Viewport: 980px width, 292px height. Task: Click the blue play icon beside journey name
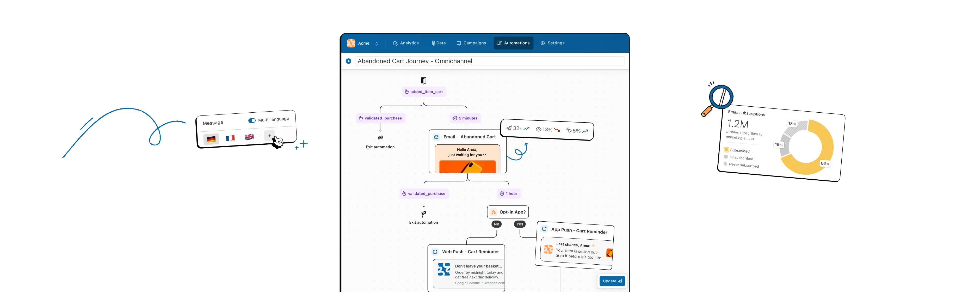348,61
